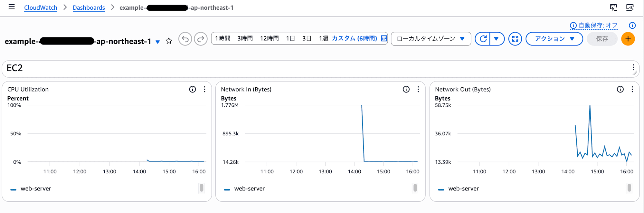The image size is (644, 213).
Task: Click the 895.3k axis label
Action: coord(231,134)
